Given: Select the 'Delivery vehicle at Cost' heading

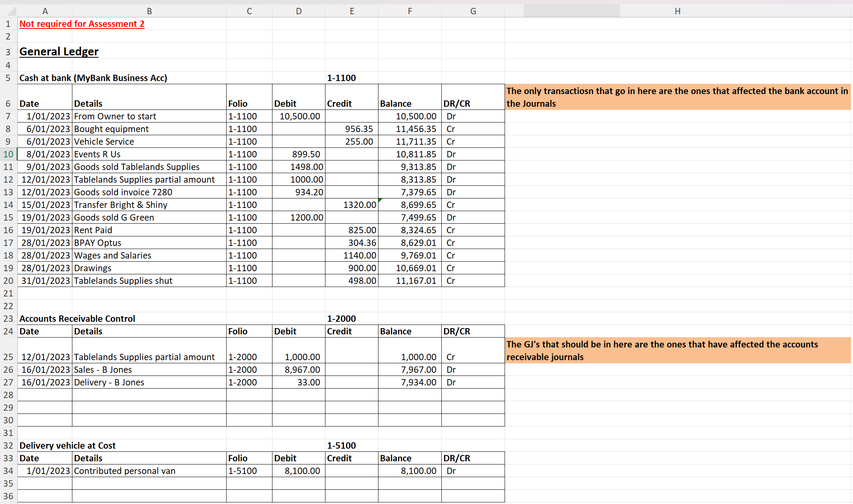Looking at the screenshot, I should tap(68, 445).
